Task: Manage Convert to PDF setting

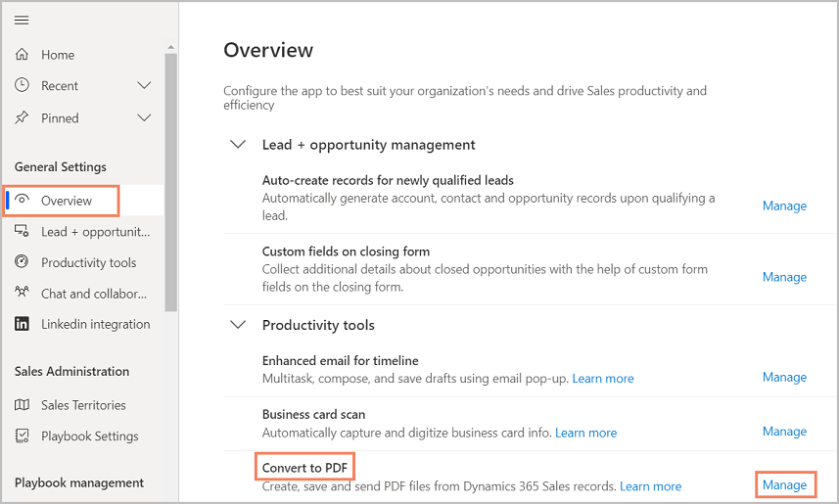Action: coord(784,485)
